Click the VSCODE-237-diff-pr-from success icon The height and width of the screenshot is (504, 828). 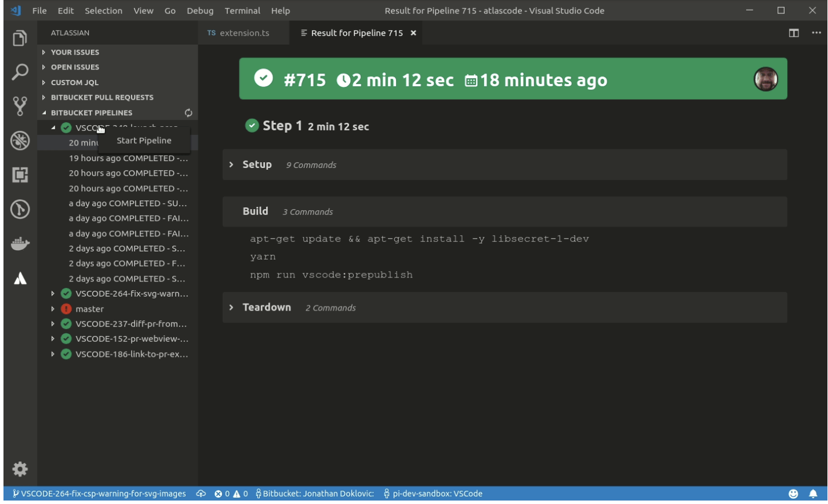(x=66, y=324)
